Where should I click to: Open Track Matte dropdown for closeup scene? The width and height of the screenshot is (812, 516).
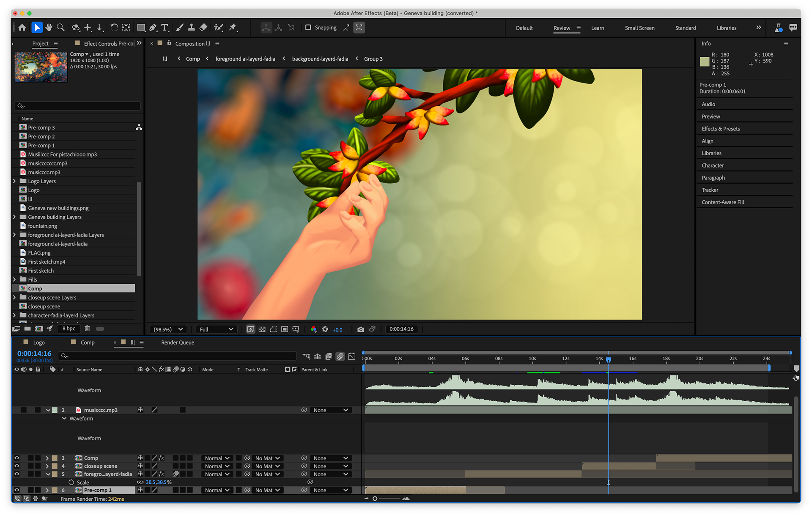coord(268,466)
